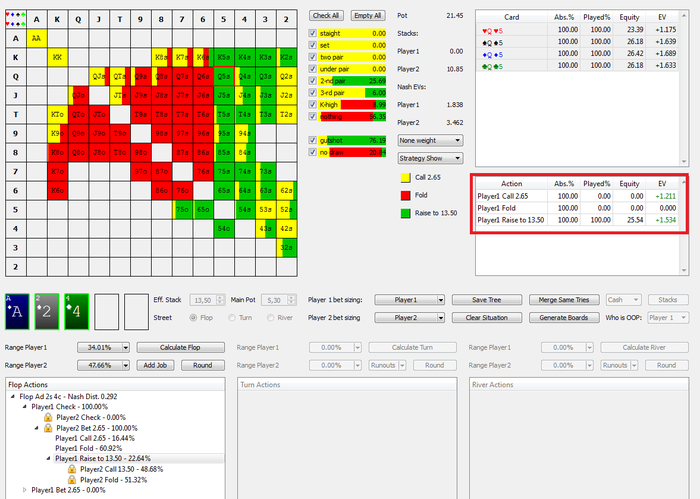Image resolution: width=700 pixels, height=499 pixels.
Task: Select the Flop street radio button
Action: coord(193,317)
